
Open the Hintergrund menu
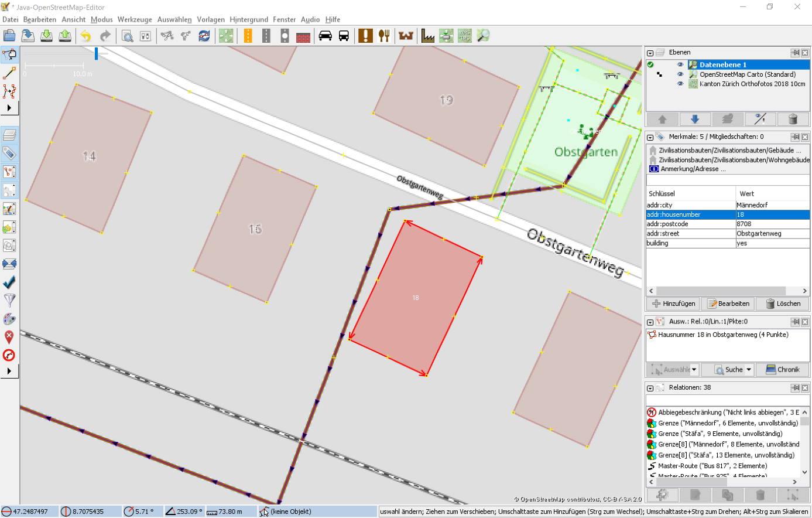249,19
